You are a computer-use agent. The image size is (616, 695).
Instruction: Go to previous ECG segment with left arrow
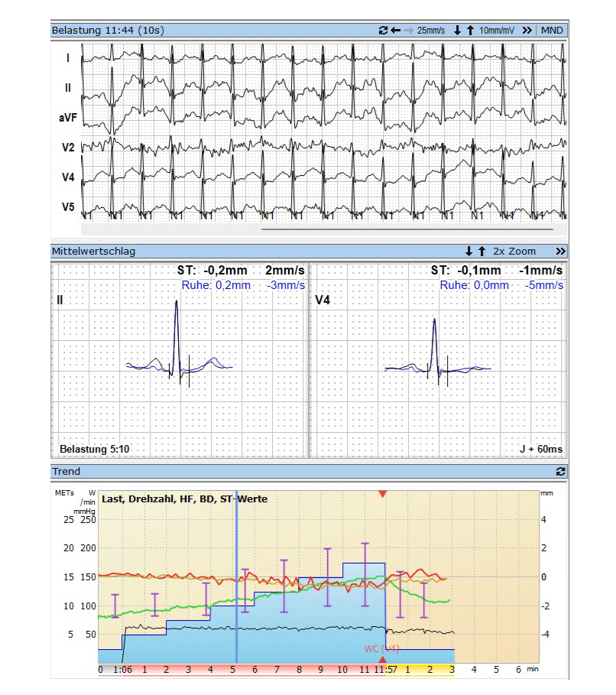395,31
